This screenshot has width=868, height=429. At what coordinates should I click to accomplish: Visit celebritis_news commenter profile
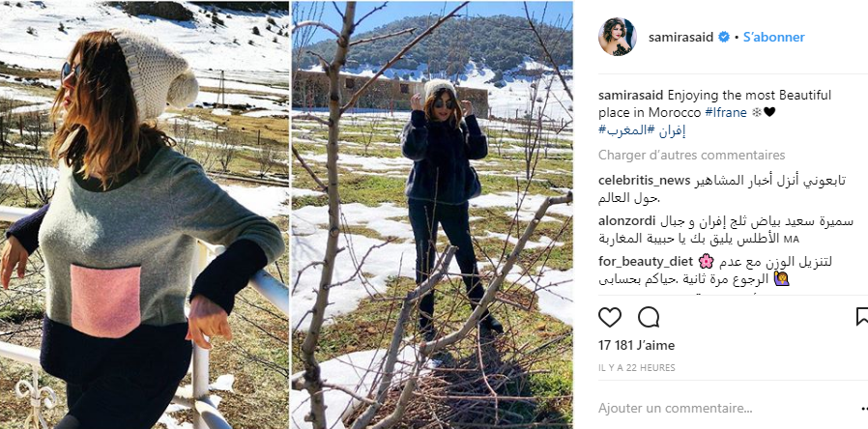click(x=645, y=181)
